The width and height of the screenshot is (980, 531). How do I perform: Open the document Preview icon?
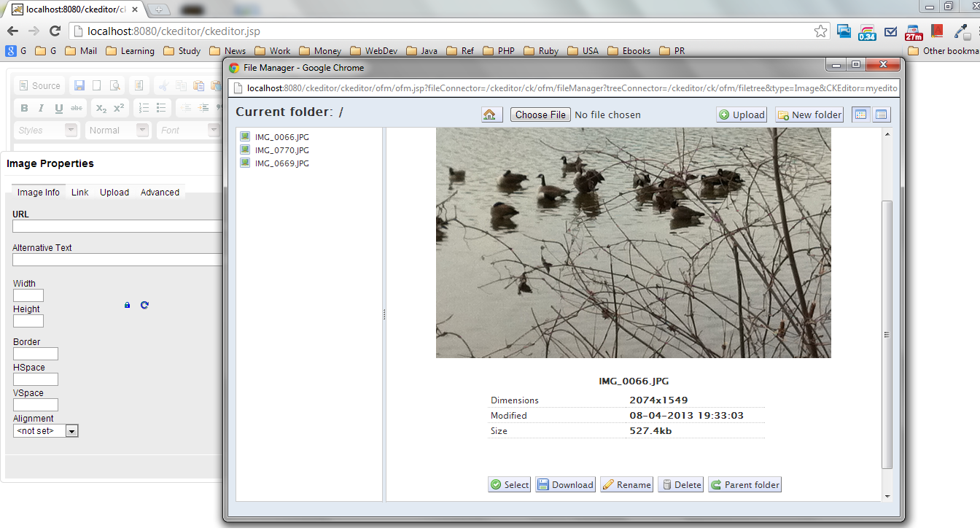(115, 85)
